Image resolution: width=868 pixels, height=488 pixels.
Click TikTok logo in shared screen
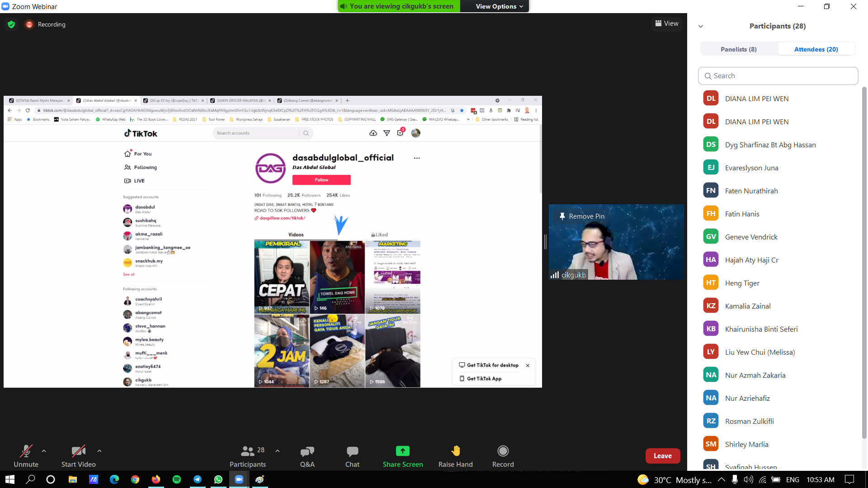pyautogui.click(x=141, y=133)
